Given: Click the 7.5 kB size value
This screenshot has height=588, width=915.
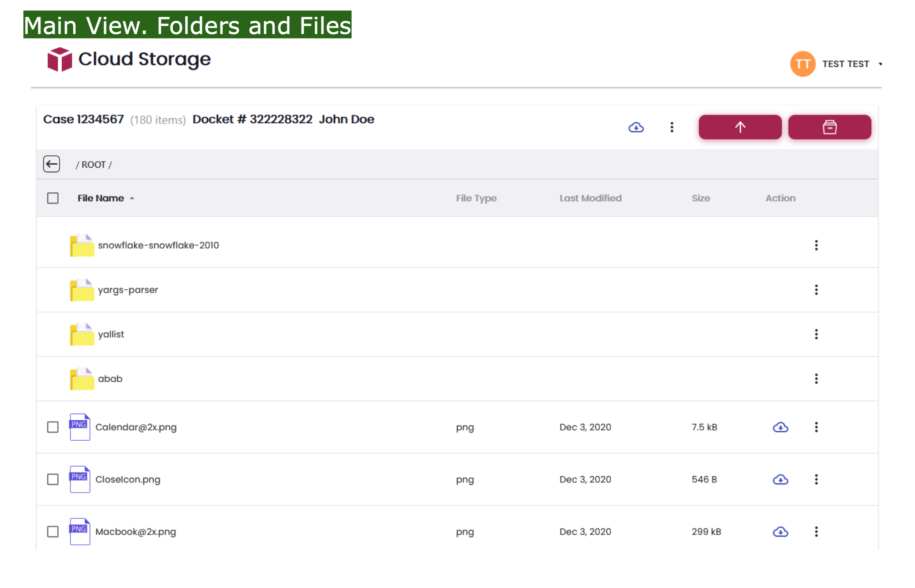Looking at the screenshot, I should point(704,427).
